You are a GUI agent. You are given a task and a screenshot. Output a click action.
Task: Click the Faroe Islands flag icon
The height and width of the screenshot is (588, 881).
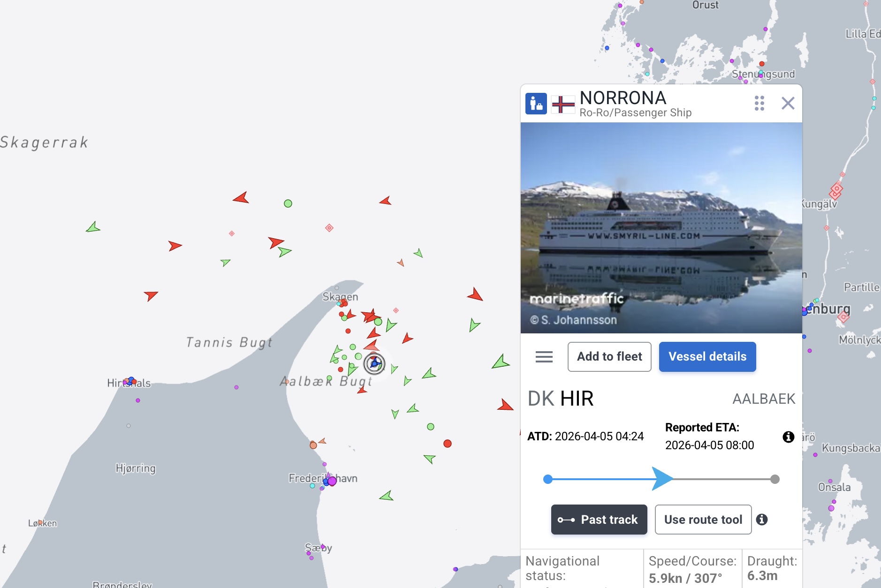tap(563, 104)
